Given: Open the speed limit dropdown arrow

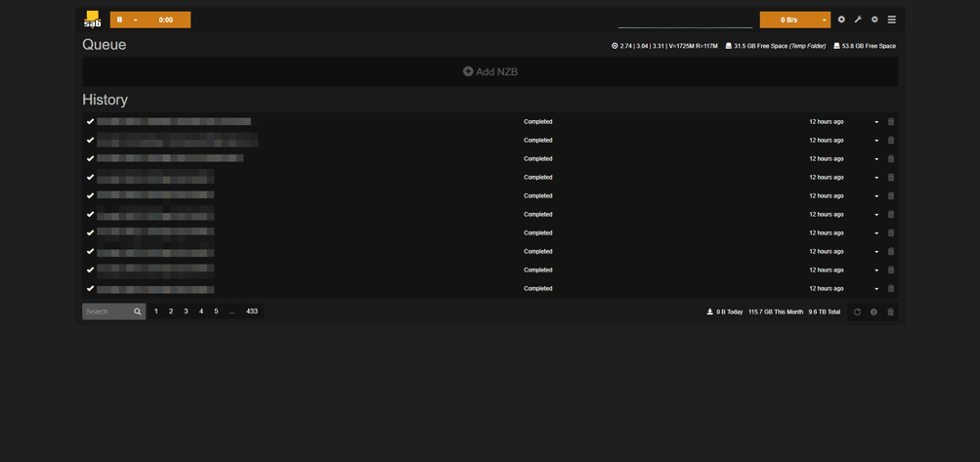Looking at the screenshot, I should tap(824, 20).
